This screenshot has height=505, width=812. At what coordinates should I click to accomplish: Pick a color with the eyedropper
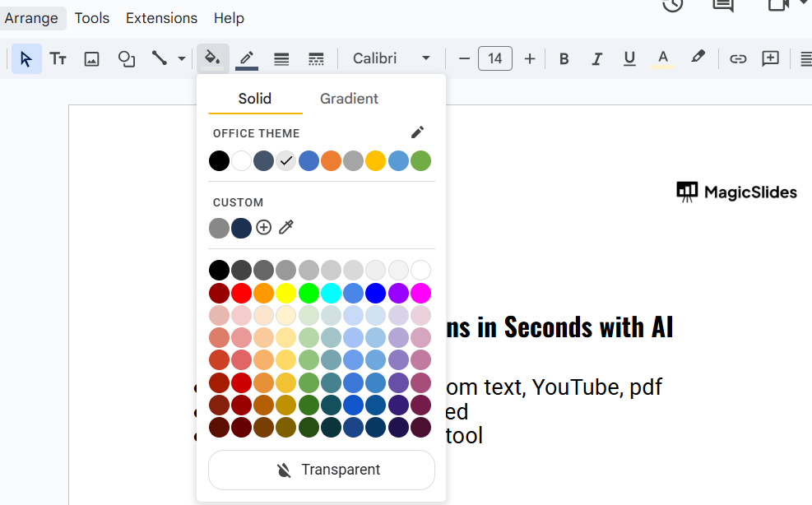(286, 228)
